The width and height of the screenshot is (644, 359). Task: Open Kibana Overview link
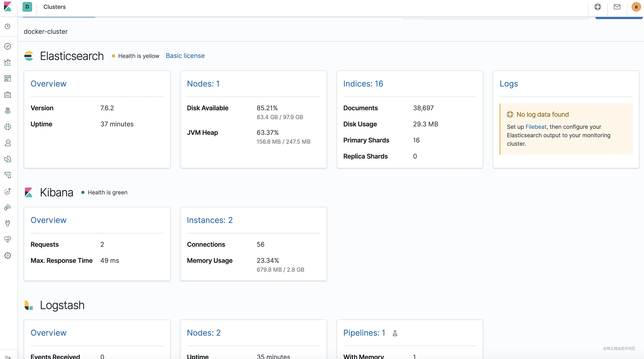[x=48, y=220]
